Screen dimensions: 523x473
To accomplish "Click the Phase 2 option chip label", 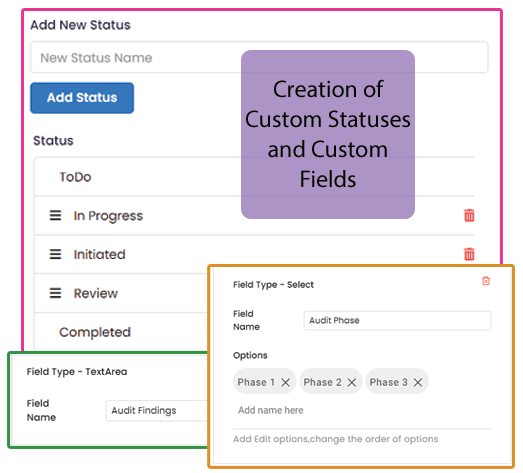I will pyautogui.click(x=323, y=382).
